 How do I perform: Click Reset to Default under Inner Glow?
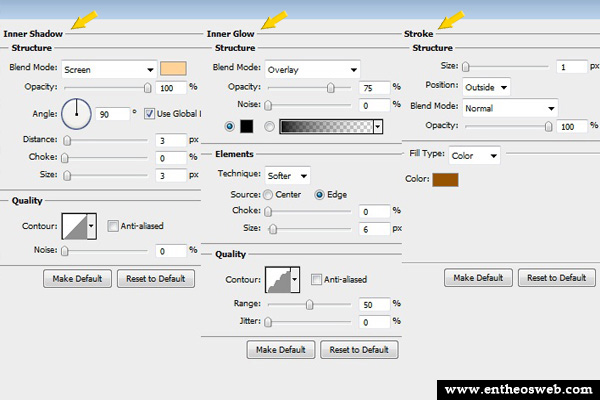click(359, 349)
